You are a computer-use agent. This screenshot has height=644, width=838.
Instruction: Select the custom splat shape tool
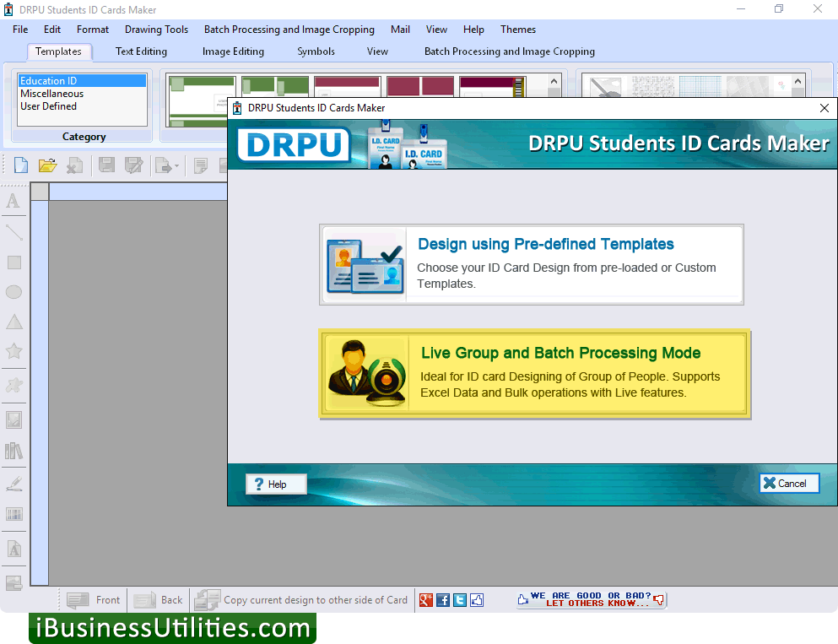click(x=14, y=386)
